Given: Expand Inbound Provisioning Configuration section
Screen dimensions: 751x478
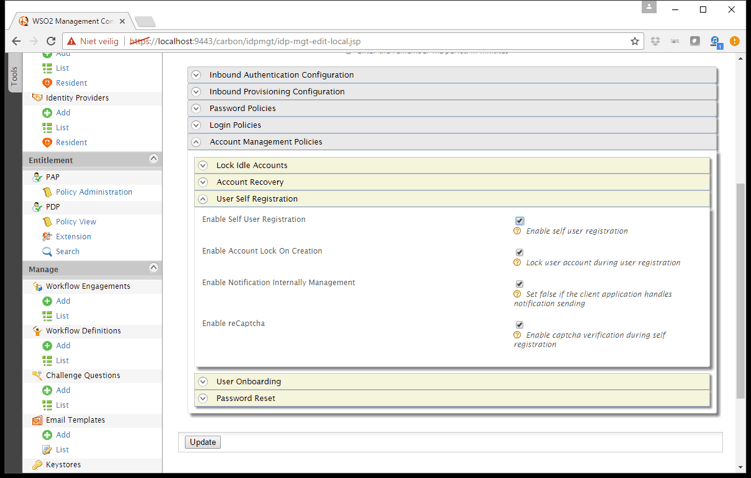Looking at the screenshot, I should [x=452, y=91].
